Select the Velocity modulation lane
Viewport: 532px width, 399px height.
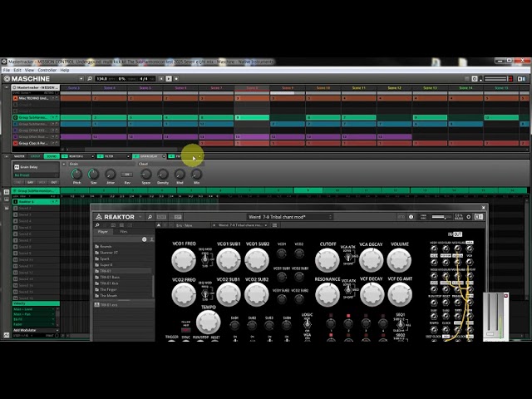pyautogui.click(x=36, y=303)
